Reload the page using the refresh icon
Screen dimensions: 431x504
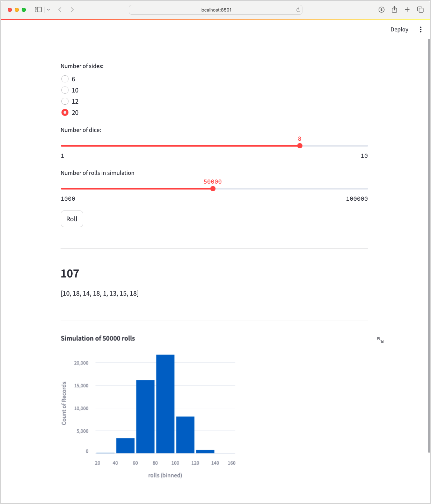tap(298, 10)
